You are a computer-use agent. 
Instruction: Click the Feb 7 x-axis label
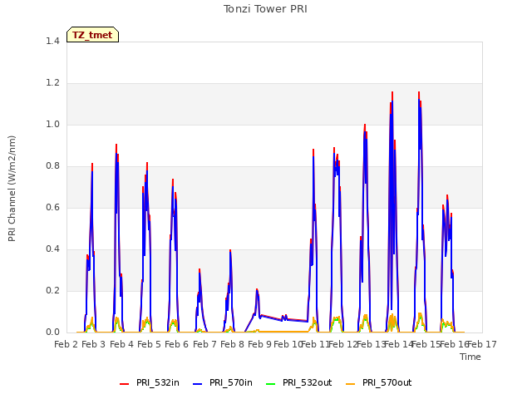point(204,344)
